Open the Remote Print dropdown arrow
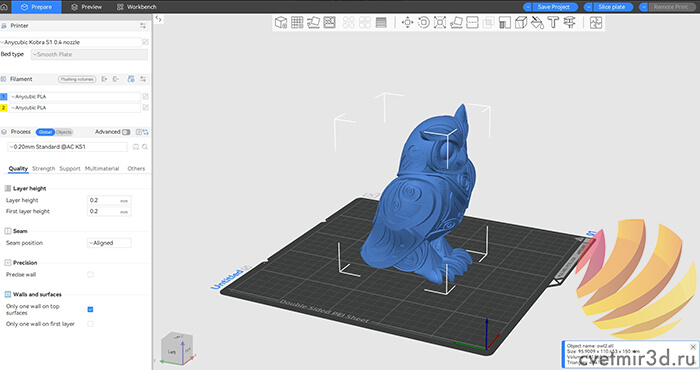700x370 pixels. pos(643,7)
